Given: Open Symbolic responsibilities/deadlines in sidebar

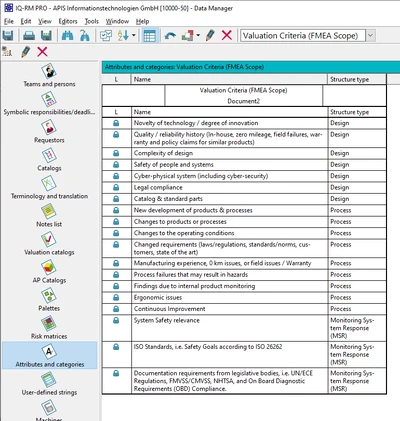Looking at the screenshot, I should [x=49, y=104].
